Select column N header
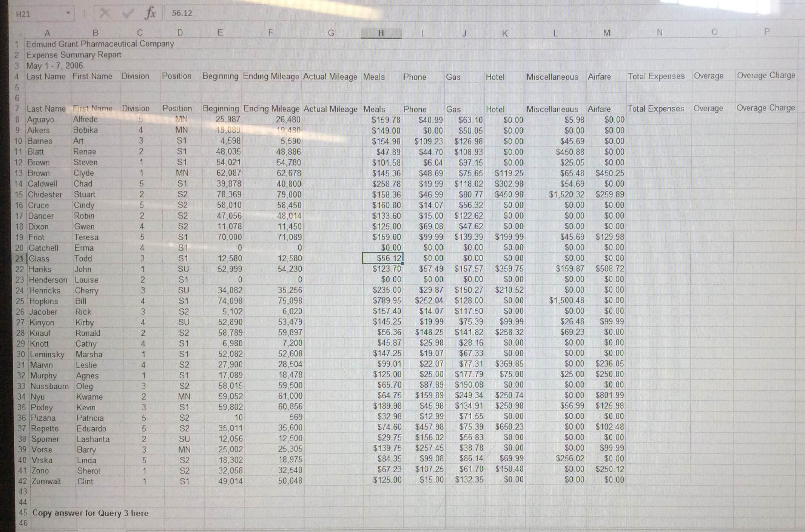Screen dimensions: 805x532 point(659,32)
